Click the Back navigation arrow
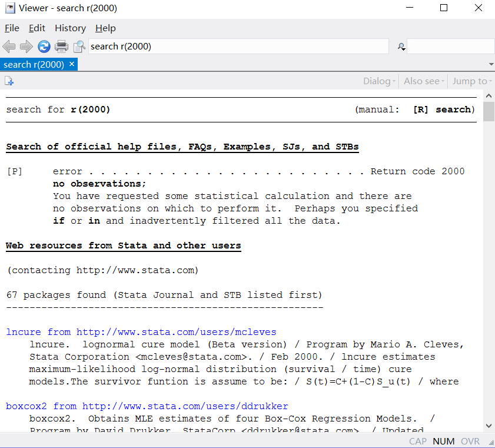The image size is (495, 448). (x=9, y=47)
